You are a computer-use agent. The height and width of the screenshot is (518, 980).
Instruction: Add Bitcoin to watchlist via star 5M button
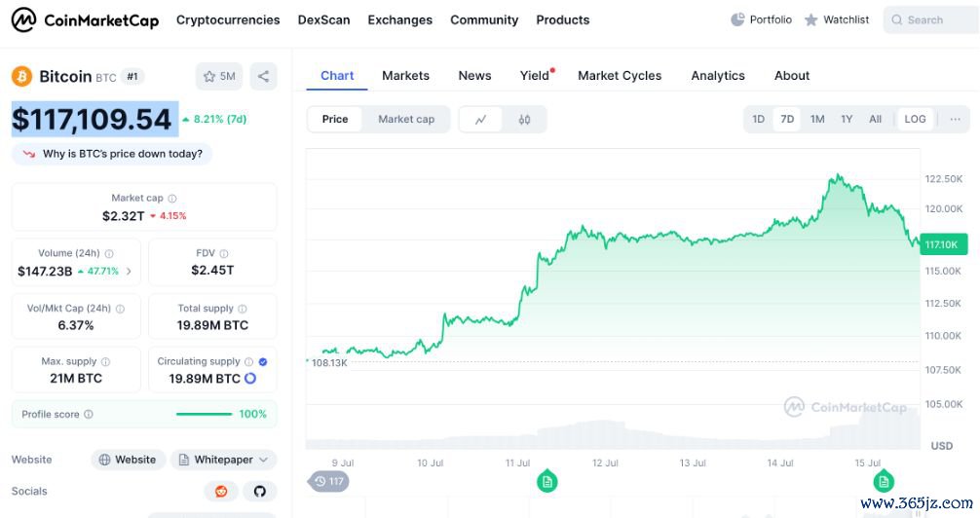pos(219,76)
